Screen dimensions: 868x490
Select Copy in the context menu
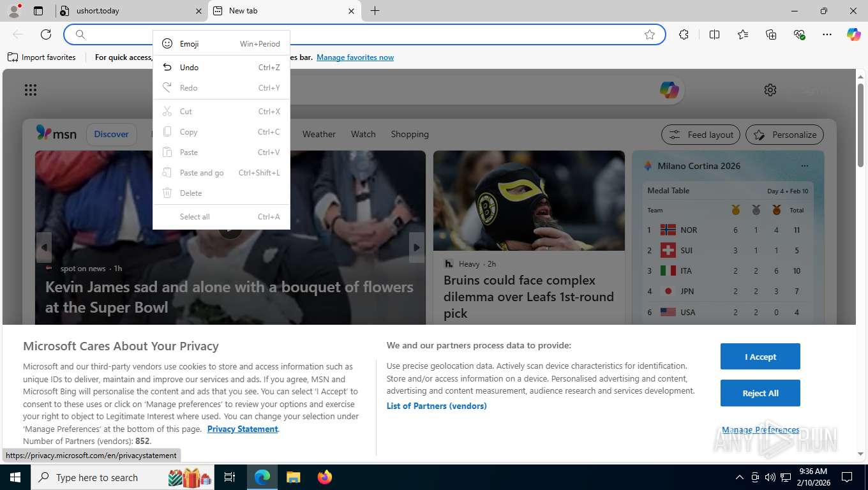(221, 131)
